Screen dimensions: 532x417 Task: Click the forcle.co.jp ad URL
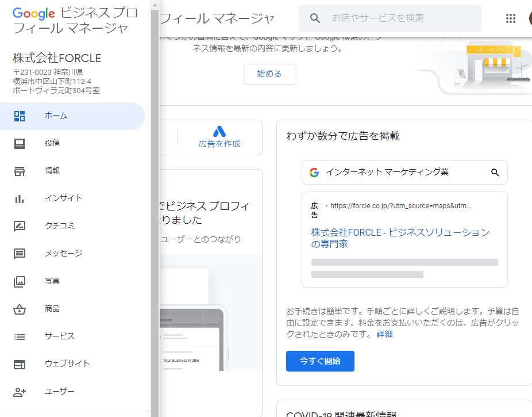tap(400, 206)
